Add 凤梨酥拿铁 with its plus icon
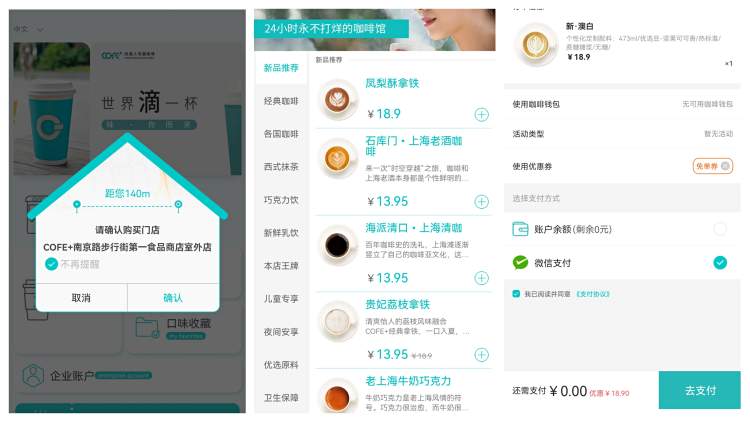750x422 pixels. point(481,115)
